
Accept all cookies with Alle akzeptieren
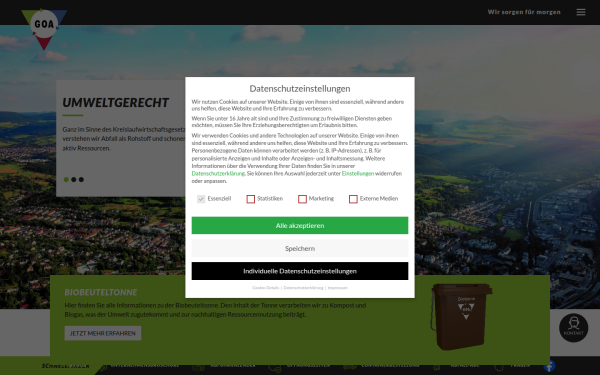point(300,225)
